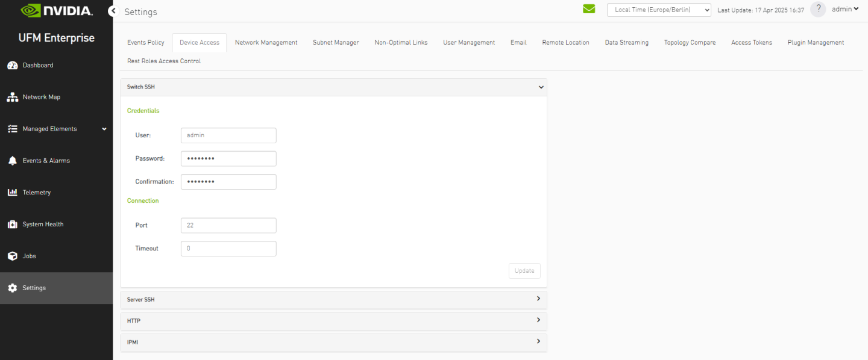Viewport: 868px width, 360px height.
Task: Click the Dashboard gauge icon in sidebar
Action: point(12,65)
